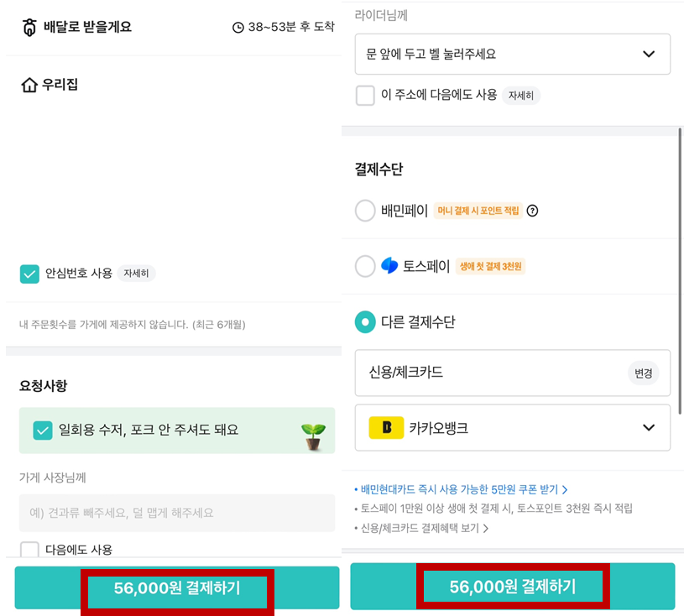Viewport: 684px width, 616px height.
Task: Select the 배민페이 payment radio button
Action: pos(365,211)
